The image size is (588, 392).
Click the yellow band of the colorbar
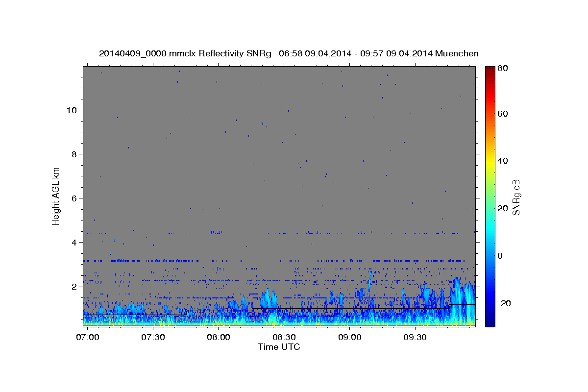coord(490,162)
